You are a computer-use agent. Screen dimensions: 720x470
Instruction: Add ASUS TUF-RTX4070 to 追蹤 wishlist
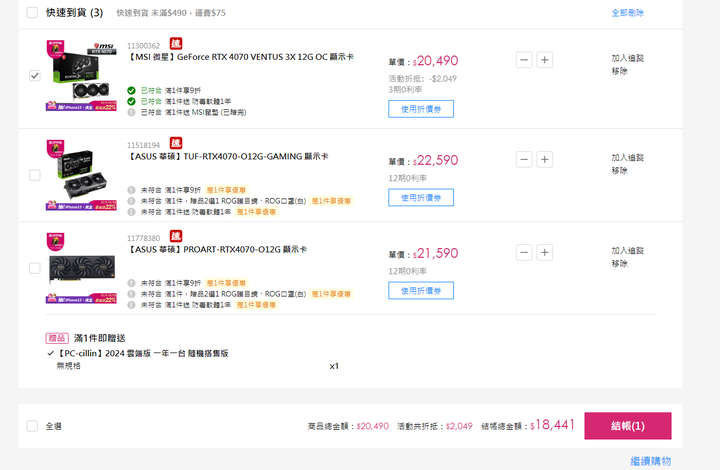pyautogui.click(x=627, y=158)
